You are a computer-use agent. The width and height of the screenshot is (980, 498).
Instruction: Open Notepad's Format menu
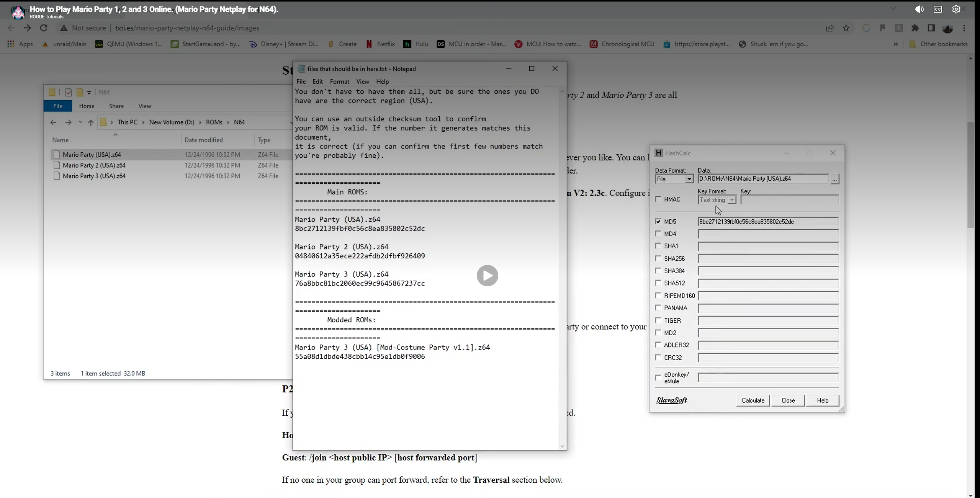[339, 82]
